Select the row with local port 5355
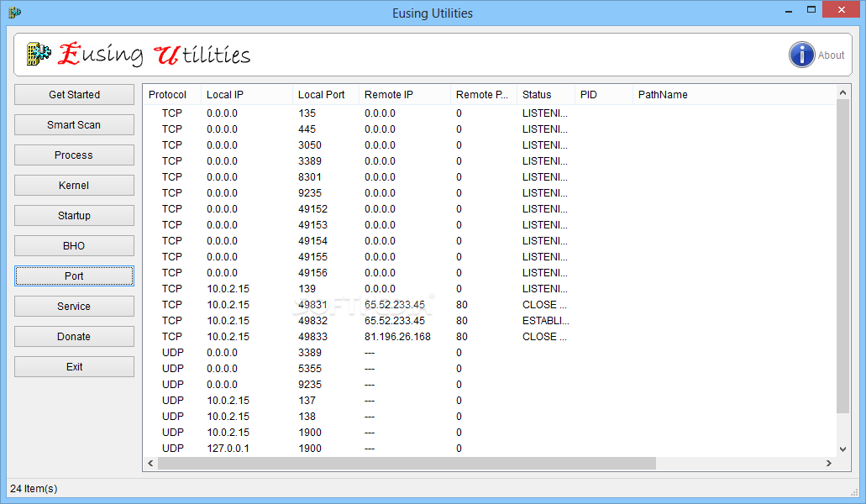866x504 pixels. (x=490, y=369)
